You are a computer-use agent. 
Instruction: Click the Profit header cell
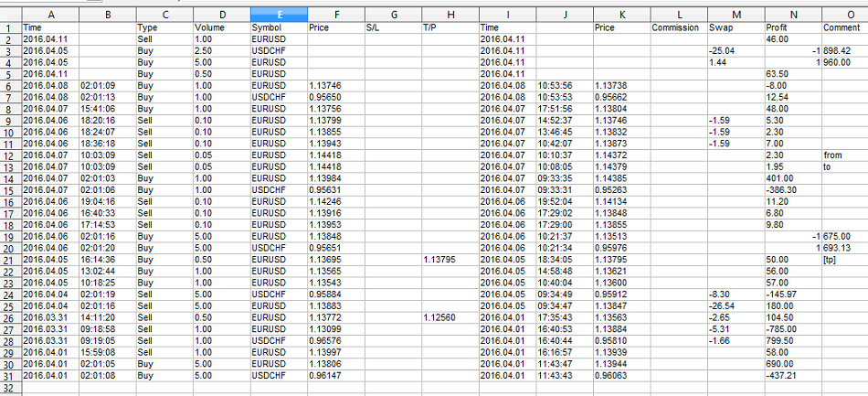tap(792, 28)
